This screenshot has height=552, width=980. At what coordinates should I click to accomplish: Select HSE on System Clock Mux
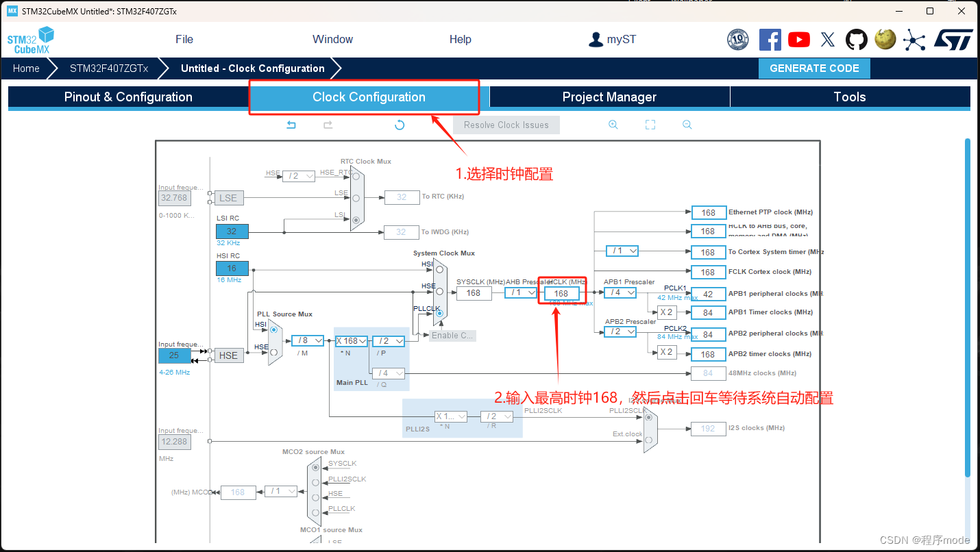(439, 291)
